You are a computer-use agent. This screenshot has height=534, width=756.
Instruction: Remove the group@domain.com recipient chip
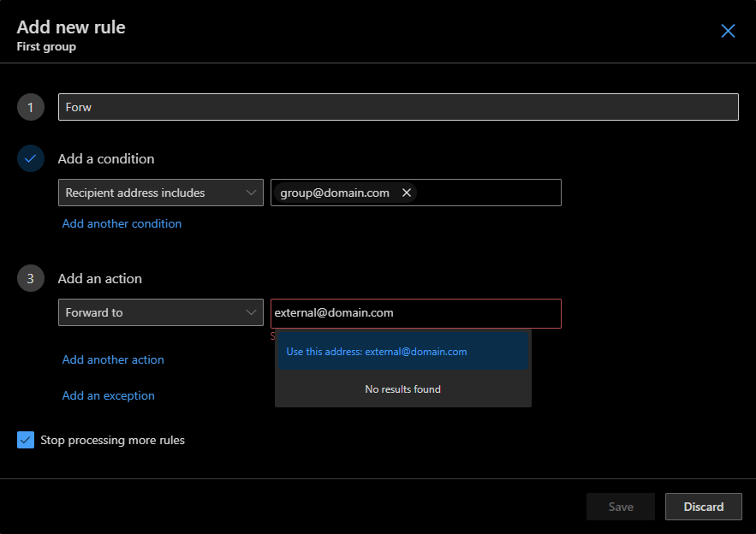(407, 193)
